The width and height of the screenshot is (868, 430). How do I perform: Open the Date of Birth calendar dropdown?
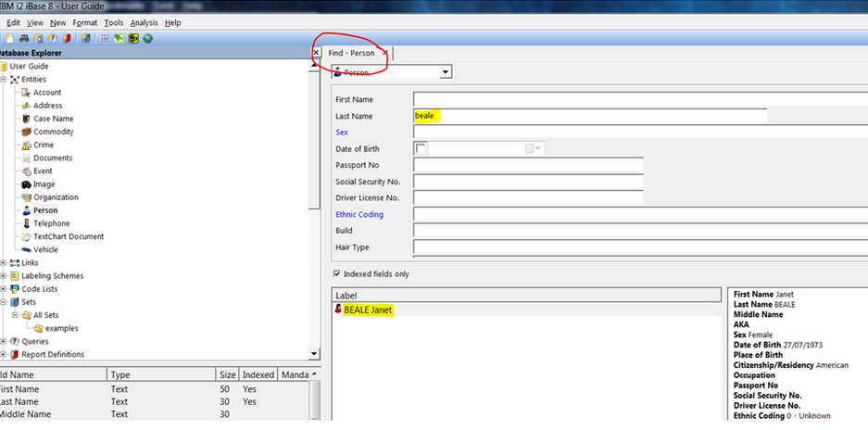pyautogui.click(x=535, y=148)
